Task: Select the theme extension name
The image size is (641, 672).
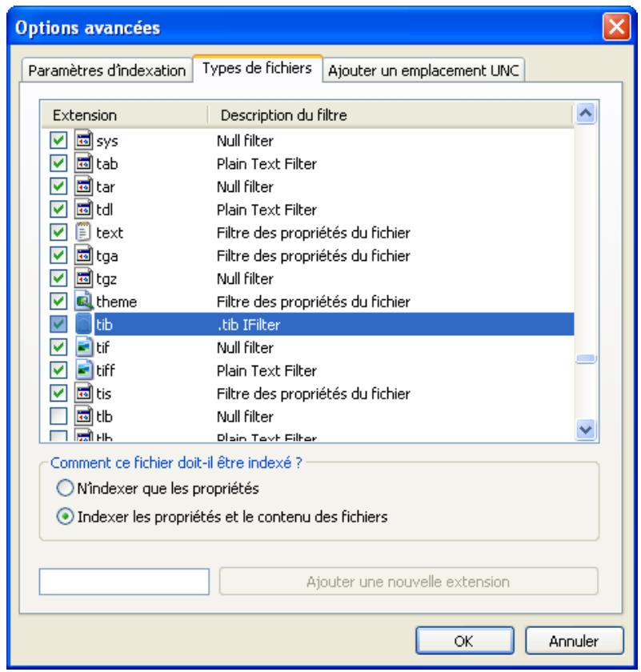Action: pyautogui.click(x=117, y=302)
